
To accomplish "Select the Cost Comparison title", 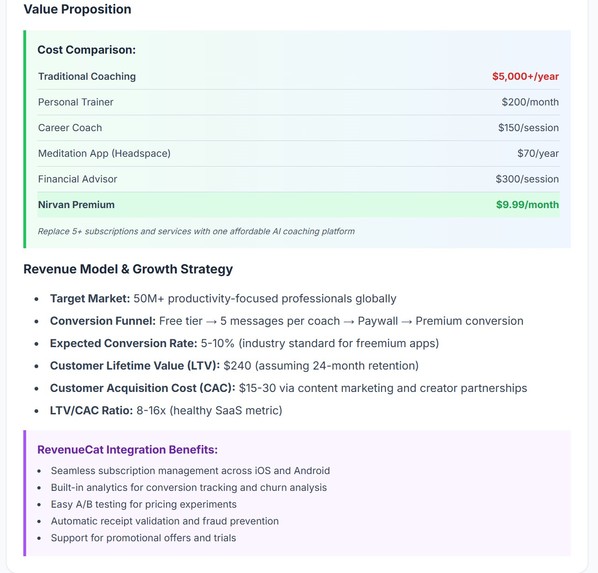I will point(87,50).
